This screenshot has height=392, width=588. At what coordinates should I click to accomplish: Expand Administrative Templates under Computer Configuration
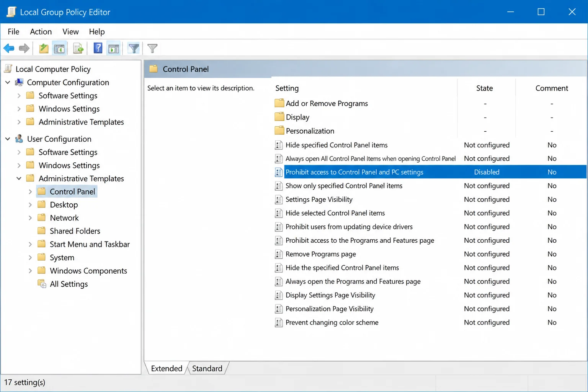(19, 122)
